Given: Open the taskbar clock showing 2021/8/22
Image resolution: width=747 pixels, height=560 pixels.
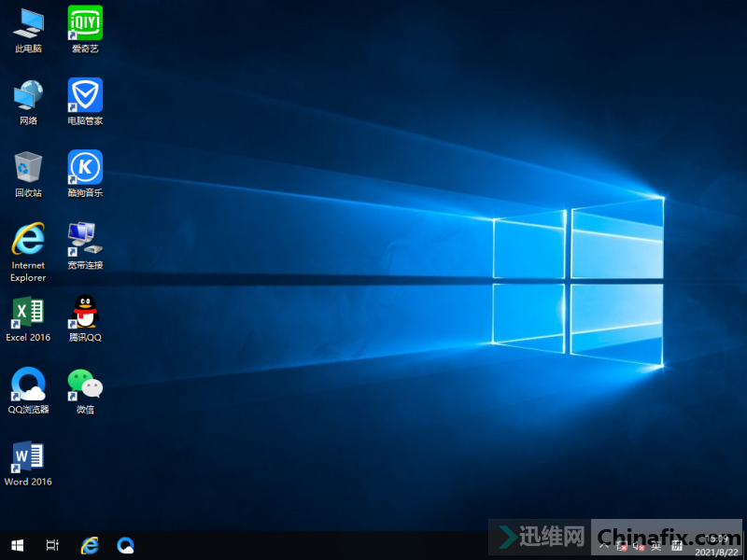Looking at the screenshot, I should (x=716, y=546).
